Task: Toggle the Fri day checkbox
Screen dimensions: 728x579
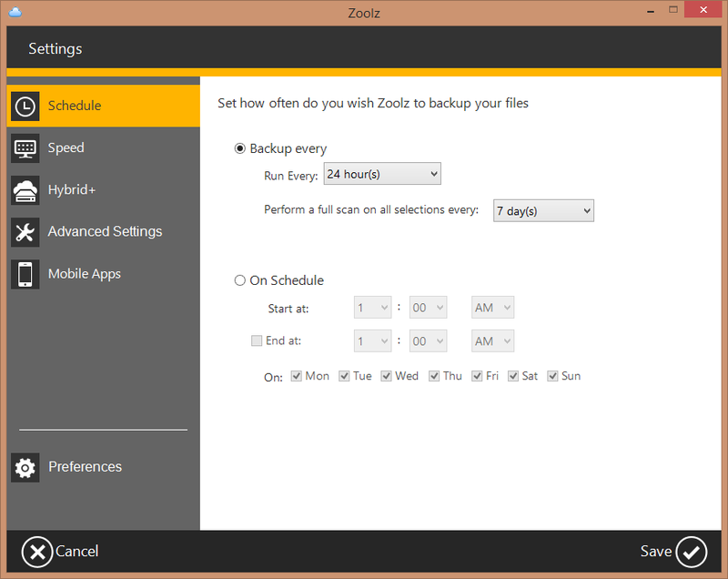Action: pyautogui.click(x=477, y=376)
